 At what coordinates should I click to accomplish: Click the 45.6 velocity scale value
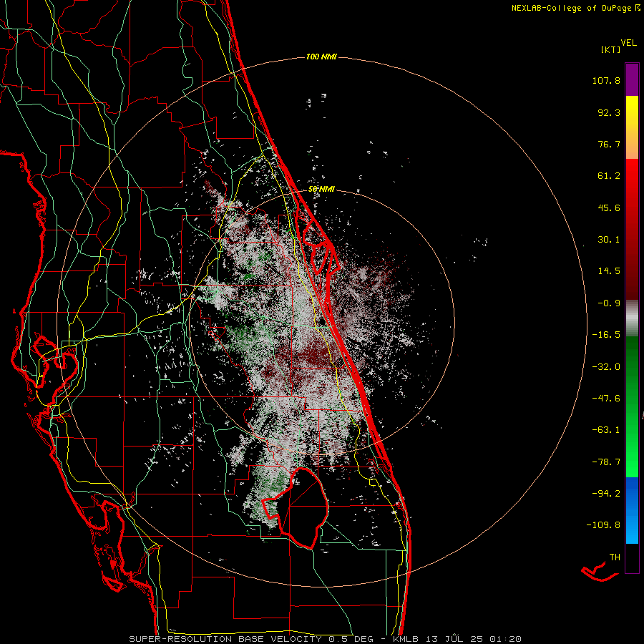[x=609, y=208]
